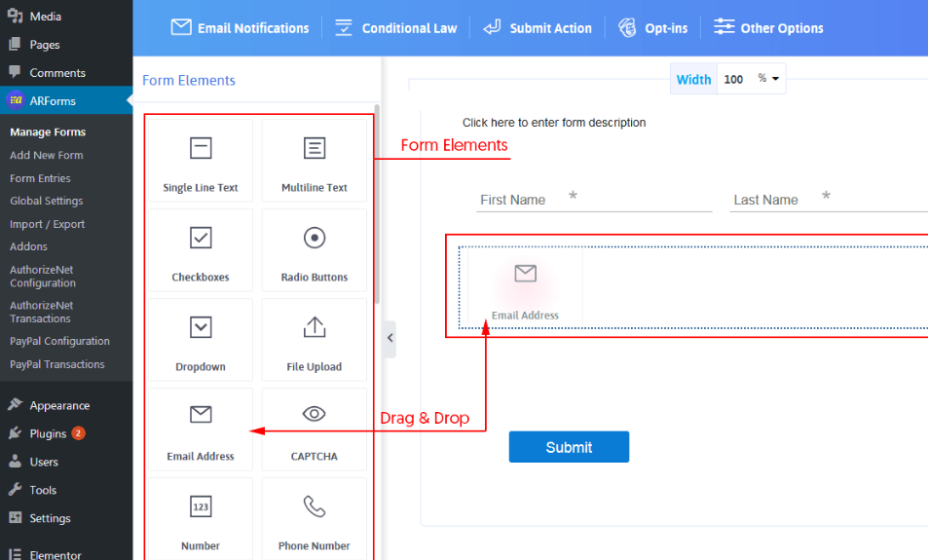This screenshot has width=928, height=560.
Task: Open Submit Action tab
Action: pos(538,28)
